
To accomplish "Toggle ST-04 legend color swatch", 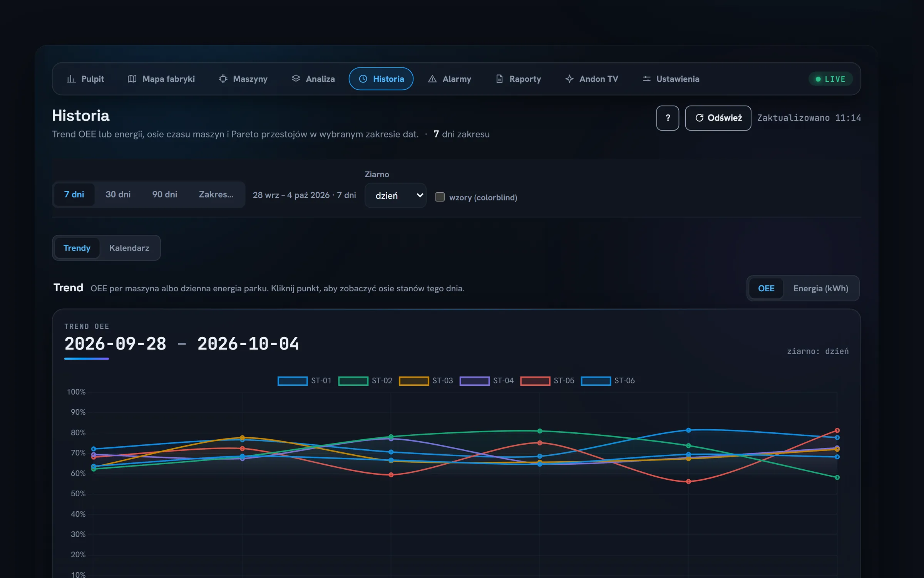I will tap(475, 381).
